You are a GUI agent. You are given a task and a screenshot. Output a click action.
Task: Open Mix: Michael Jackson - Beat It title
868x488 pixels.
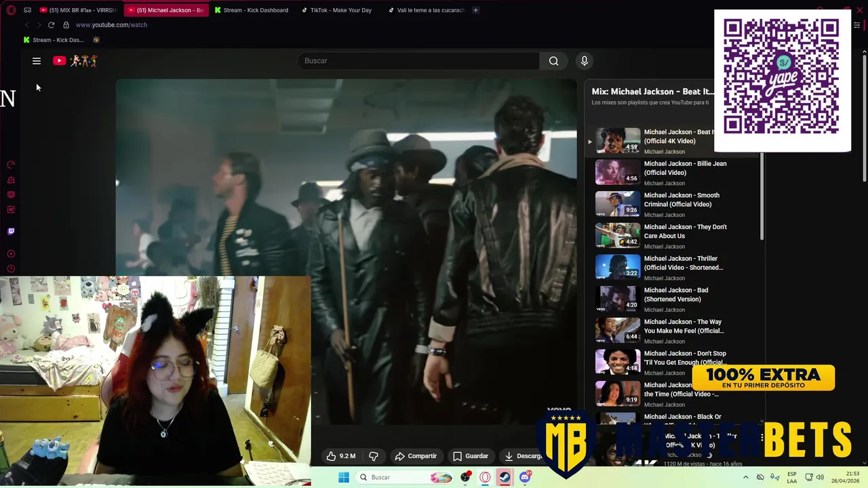pos(652,91)
